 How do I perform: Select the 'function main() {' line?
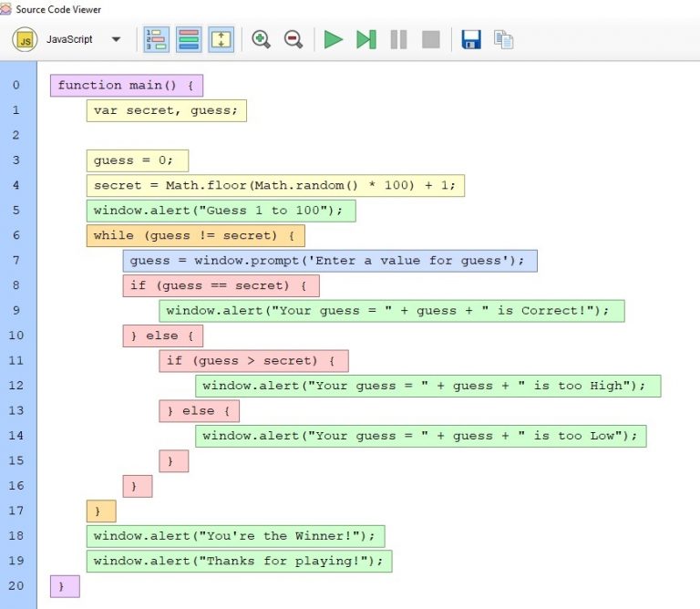pyautogui.click(x=127, y=86)
